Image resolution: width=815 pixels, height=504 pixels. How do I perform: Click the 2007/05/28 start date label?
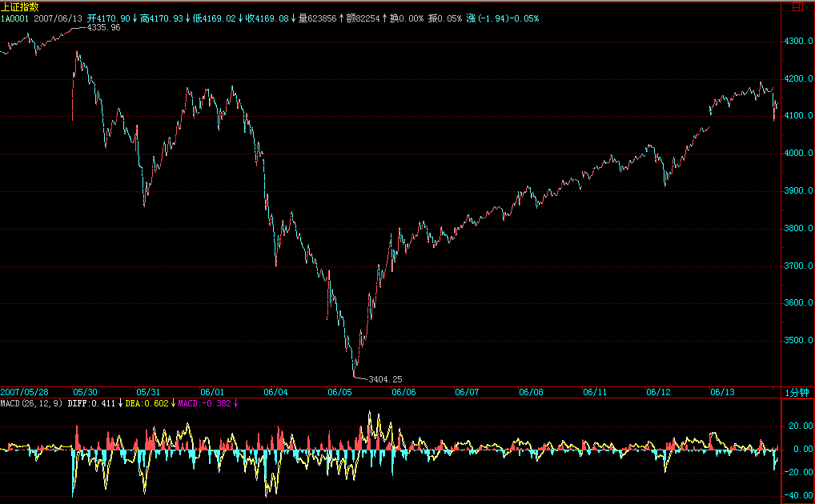point(24,392)
